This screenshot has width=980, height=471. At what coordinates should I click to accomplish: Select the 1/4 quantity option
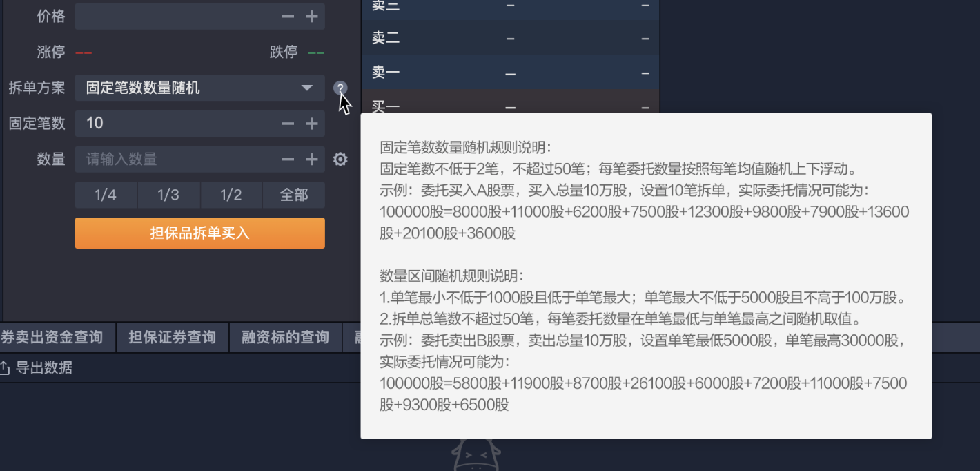[106, 195]
